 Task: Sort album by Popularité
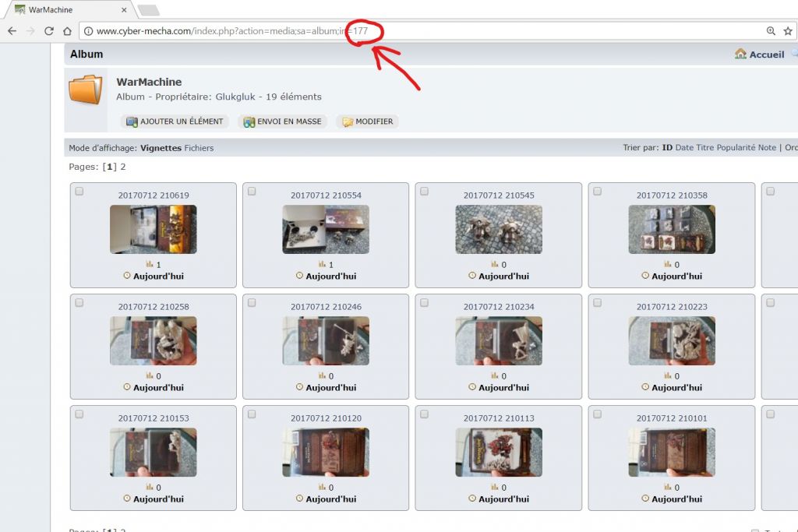pos(736,147)
